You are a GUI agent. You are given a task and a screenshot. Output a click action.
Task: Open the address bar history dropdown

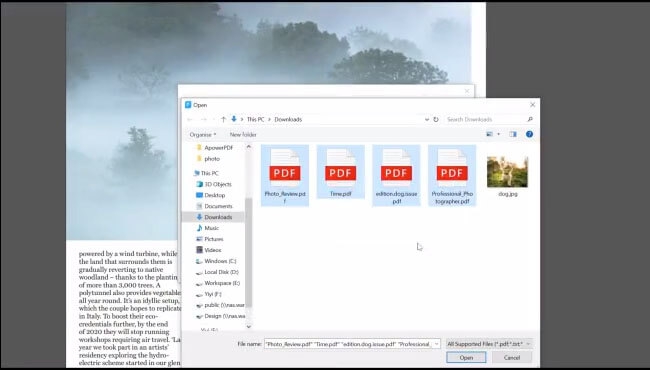point(427,119)
